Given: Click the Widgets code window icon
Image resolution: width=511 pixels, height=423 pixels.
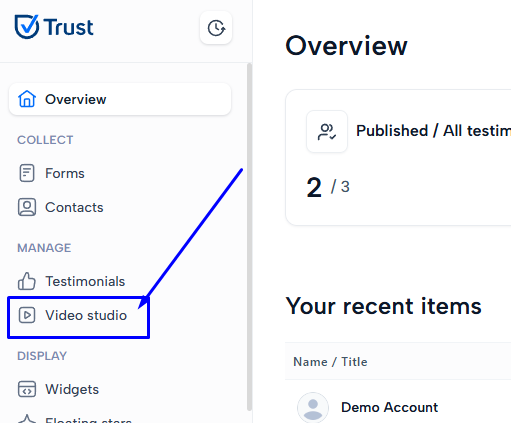Looking at the screenshot, I should (x=27, y=389).
